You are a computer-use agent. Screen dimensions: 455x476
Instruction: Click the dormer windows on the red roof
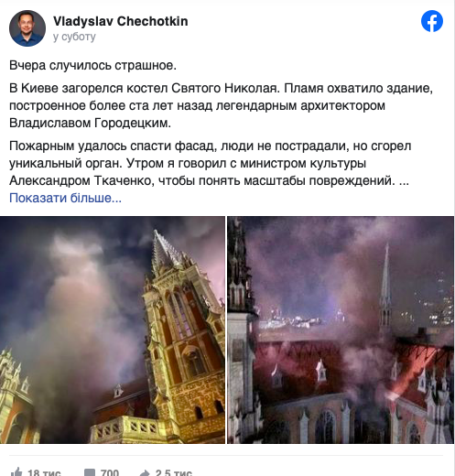click(x=299, y=373)
